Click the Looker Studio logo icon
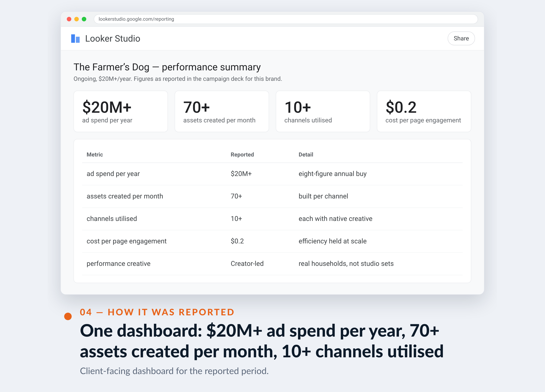This screenshot has height=392, width=545. (75, 38)
